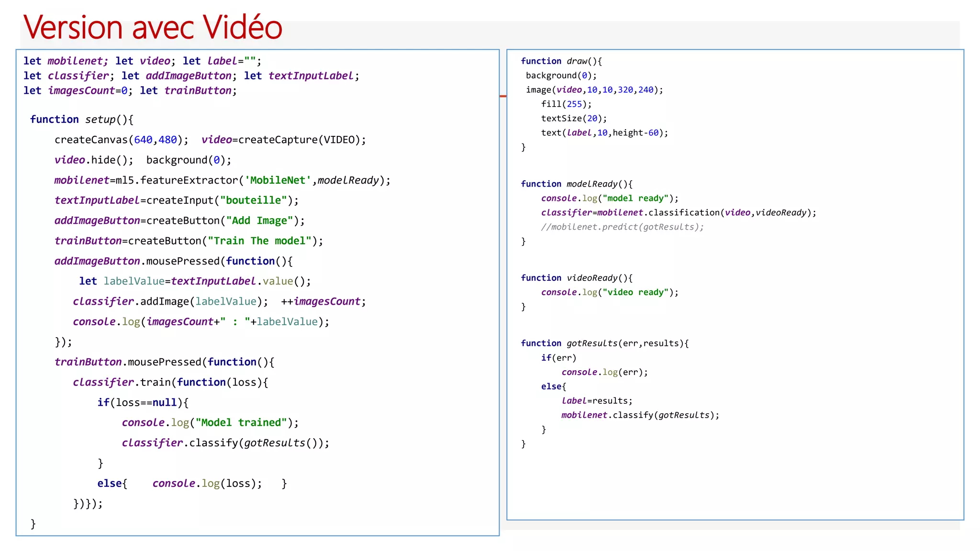Click the line 'fill(255);'
The image size is (980, 551).
tap(567, 104)
